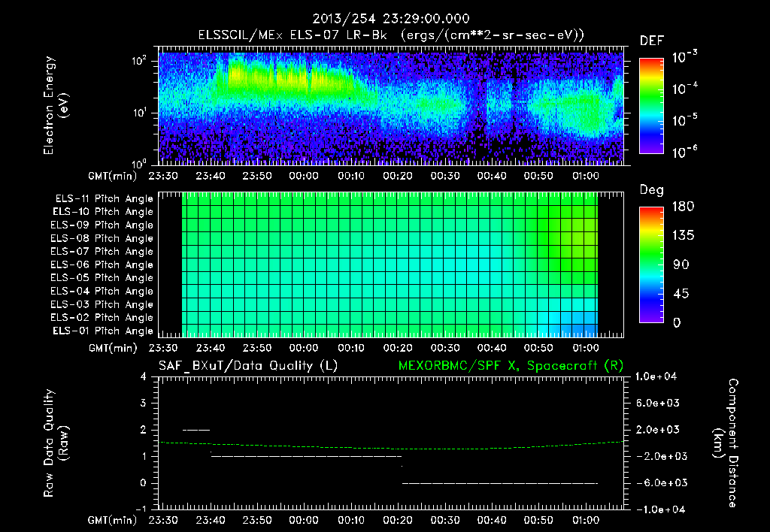Click the 45 value on Deg scale
The height and width of the screenshot is (532, 770).
pyautogui.click(x=681, y=294)
